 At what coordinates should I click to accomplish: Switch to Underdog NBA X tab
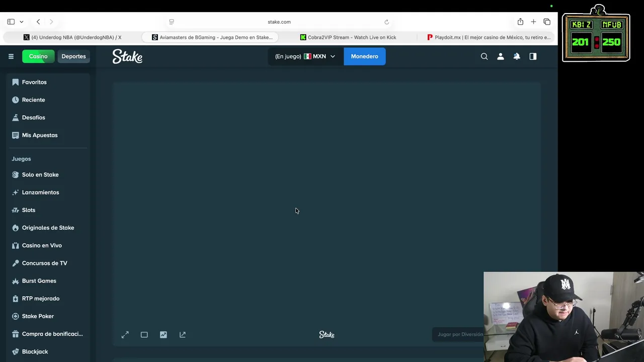click(72, 37)
